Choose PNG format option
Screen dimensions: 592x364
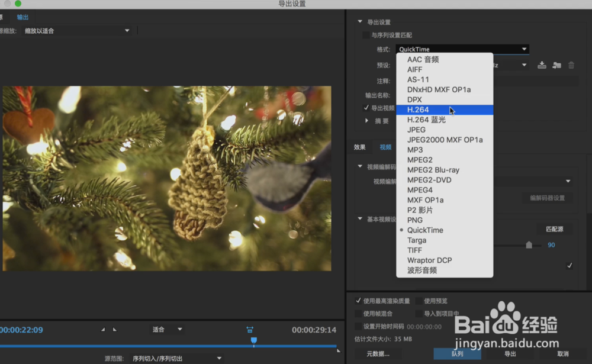[445, 220]
